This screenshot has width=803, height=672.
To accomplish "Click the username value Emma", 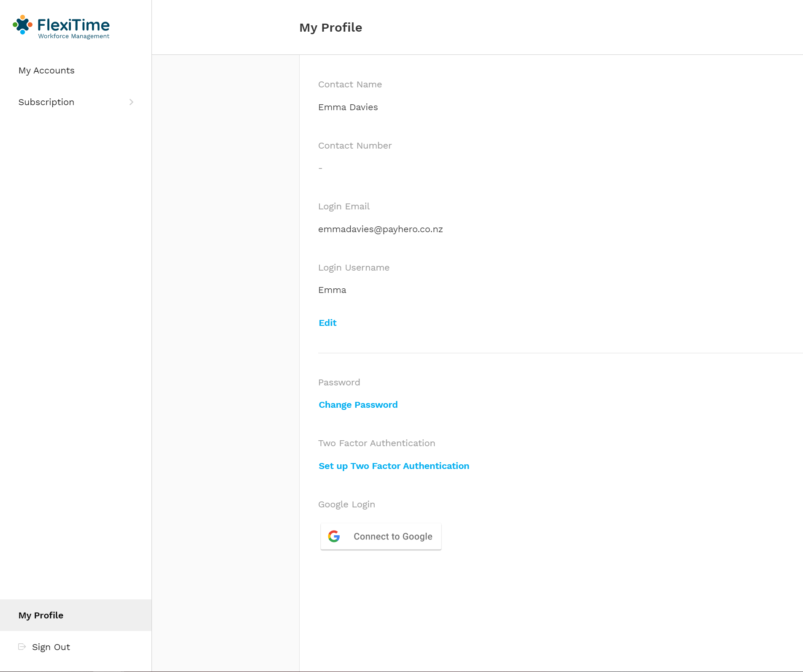I will (332, 290).
